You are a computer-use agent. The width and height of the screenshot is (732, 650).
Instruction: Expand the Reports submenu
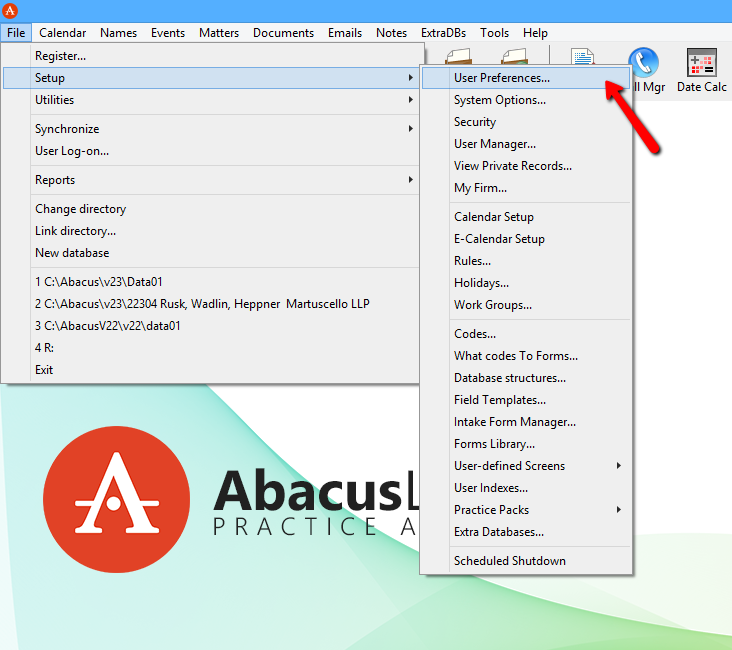pyautogui.click(x=211, y=180)
